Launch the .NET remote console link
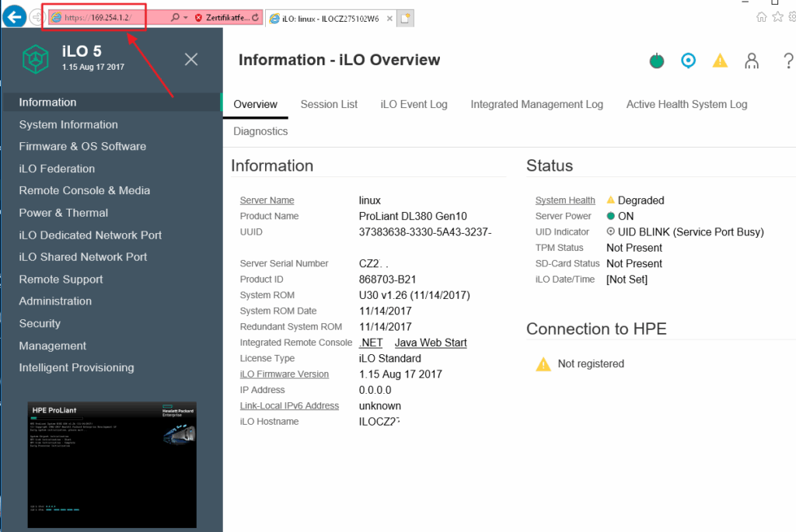This screenshot has height=532, width=796. [x=371, y=342]
